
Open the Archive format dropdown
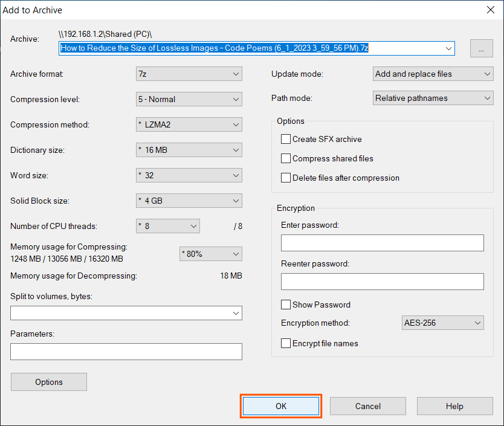(x=189, y=74)
